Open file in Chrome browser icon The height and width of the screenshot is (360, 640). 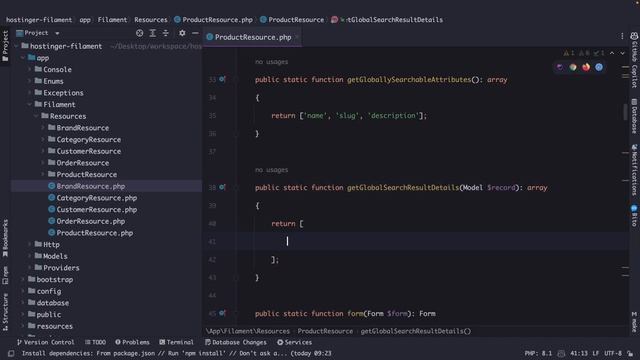(x=573, y=67)
